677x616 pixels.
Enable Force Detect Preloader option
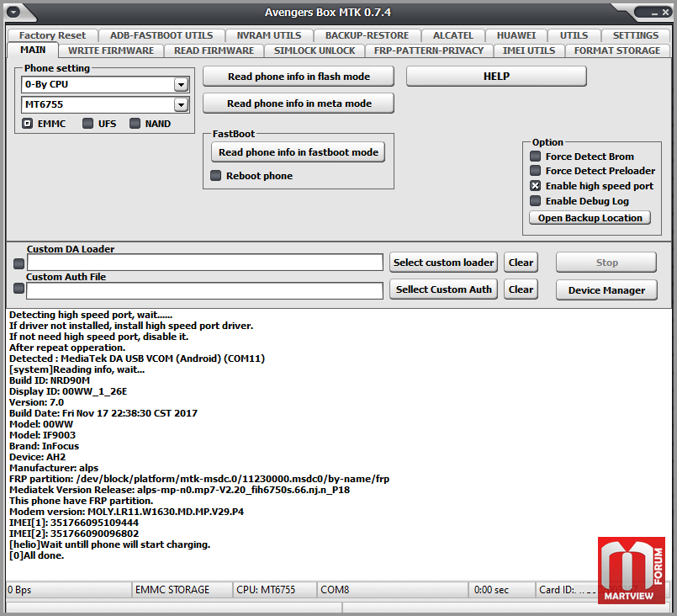click(x=536, y=171)
